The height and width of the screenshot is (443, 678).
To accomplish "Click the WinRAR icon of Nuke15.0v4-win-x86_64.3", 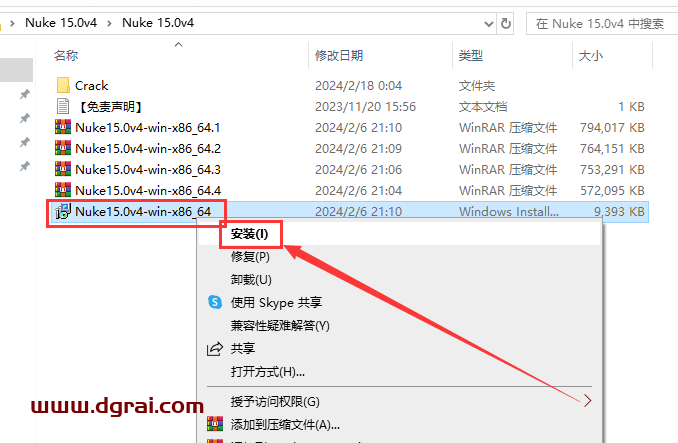I will [63, 169].
